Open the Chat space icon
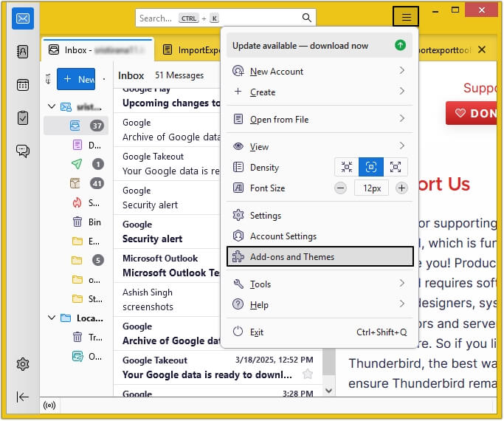504x421 pixels. [22, 151]
